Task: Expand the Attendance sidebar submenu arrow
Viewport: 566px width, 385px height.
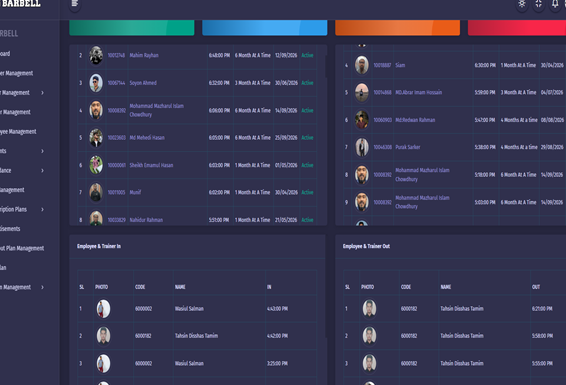Action: point(42,170)
